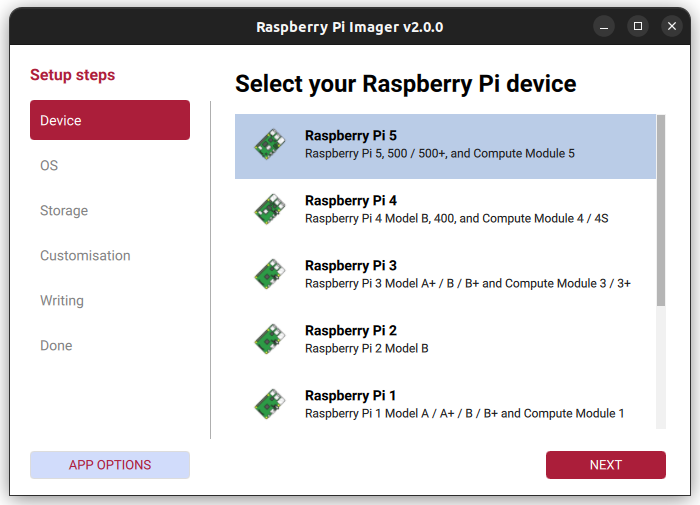Open APP OPTIONS

tap(110, 465)
